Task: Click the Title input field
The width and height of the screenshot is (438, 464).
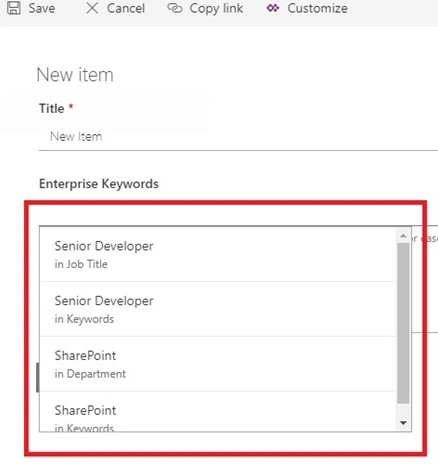Action: pyautogui.click(x=238, y=137)
